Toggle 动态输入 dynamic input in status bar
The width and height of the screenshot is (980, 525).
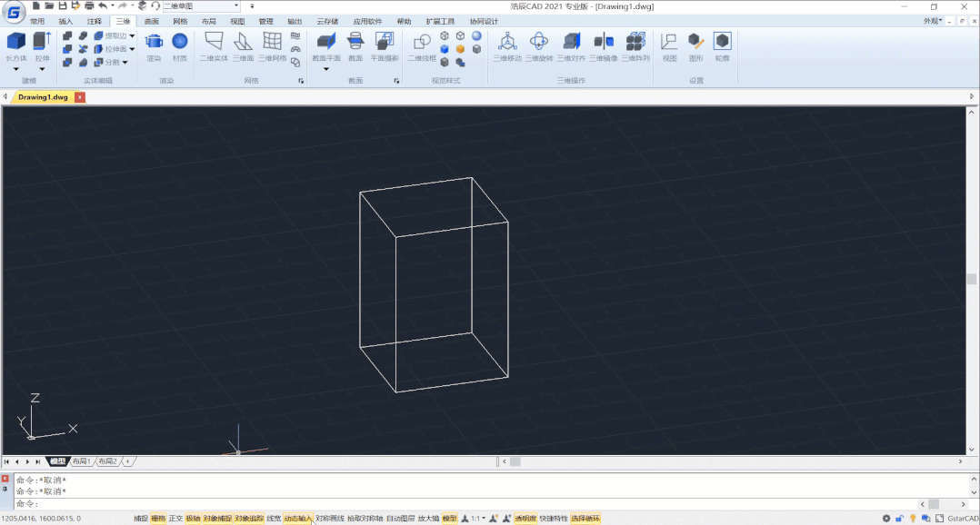tap(298, 518)
